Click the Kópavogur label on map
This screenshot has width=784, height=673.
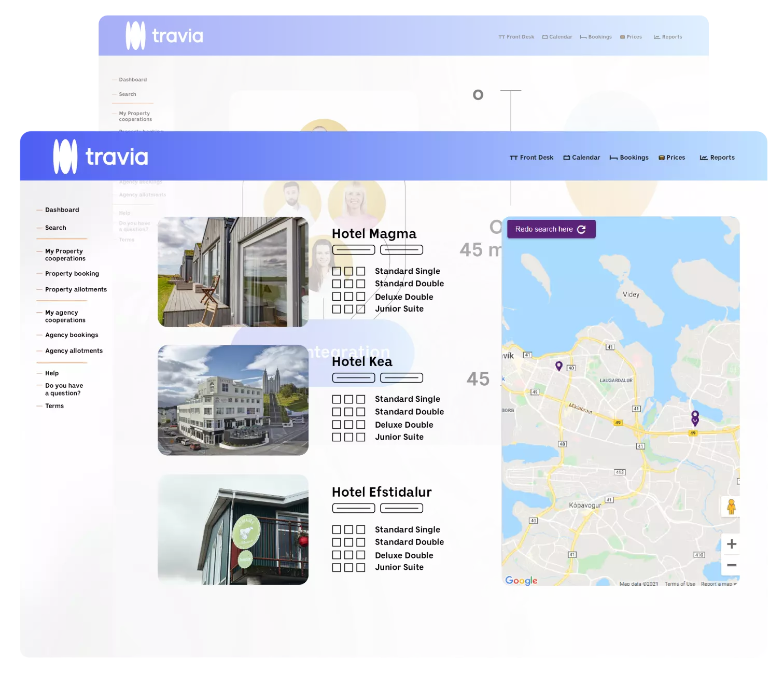click(x=585, y=506)
